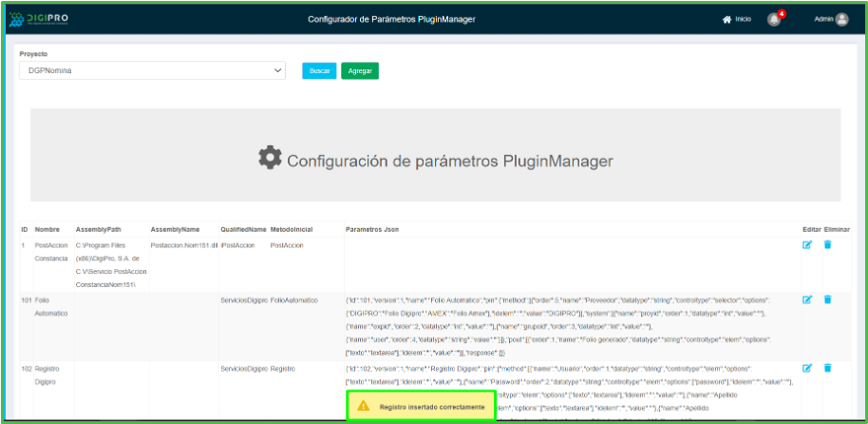Expand the Proyecto dropdown showing DGPNomina
This screenshot has height=424, width=868.
[x=152, y=70]
